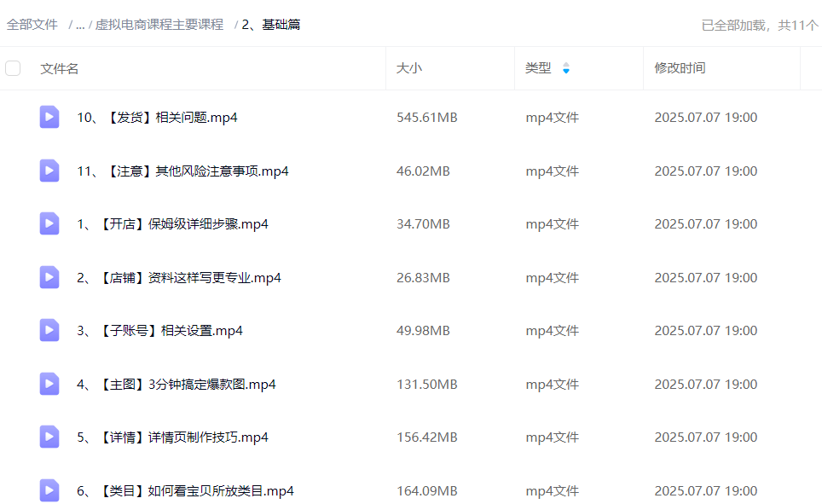The image size is (822, 504).
Task: Sort files by 修改时间 column header
Action: coord(680,68)
